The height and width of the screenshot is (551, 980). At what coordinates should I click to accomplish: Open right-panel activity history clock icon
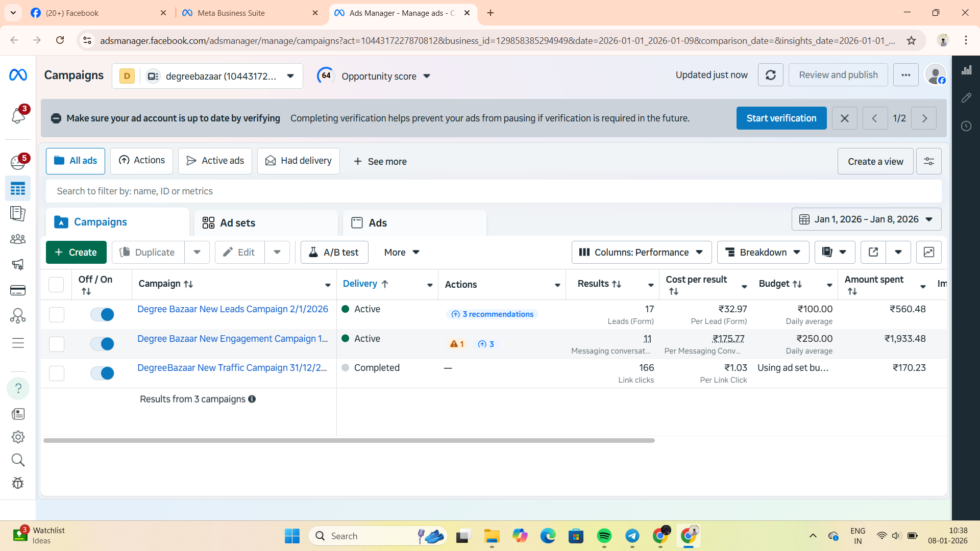[966, 126]
